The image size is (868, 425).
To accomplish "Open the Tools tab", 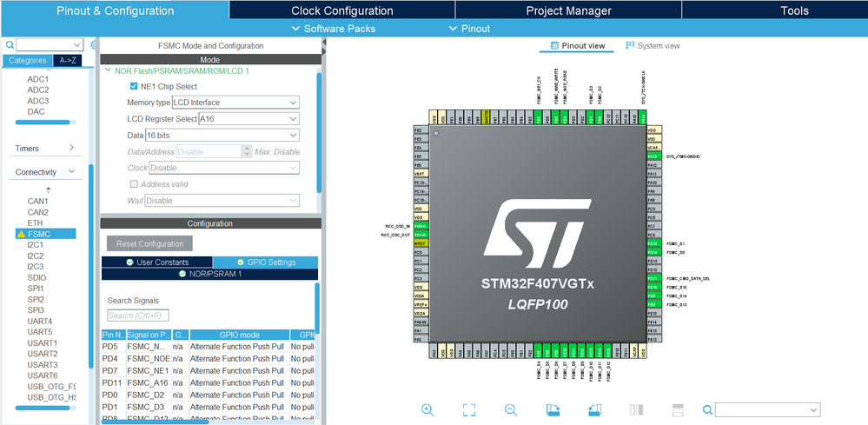I will coord(794,10).
